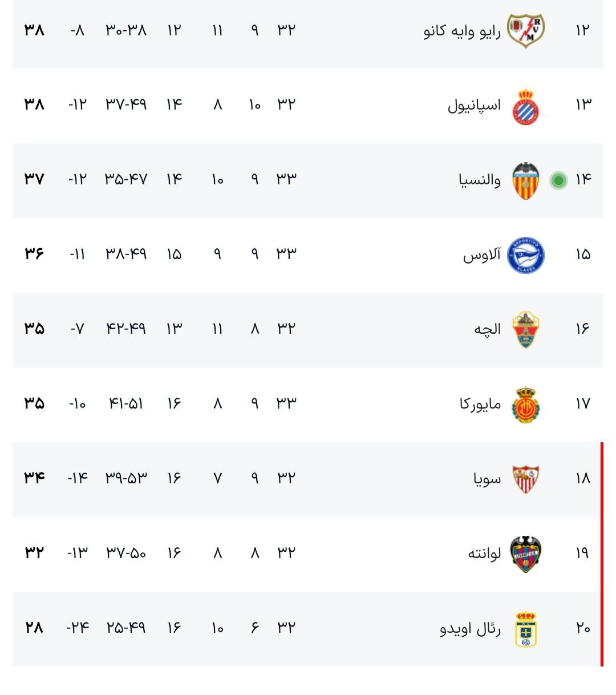616x695 pixels.
Task: Click the Deportivo Alavés round blue logo
Action: coord(525,254)
